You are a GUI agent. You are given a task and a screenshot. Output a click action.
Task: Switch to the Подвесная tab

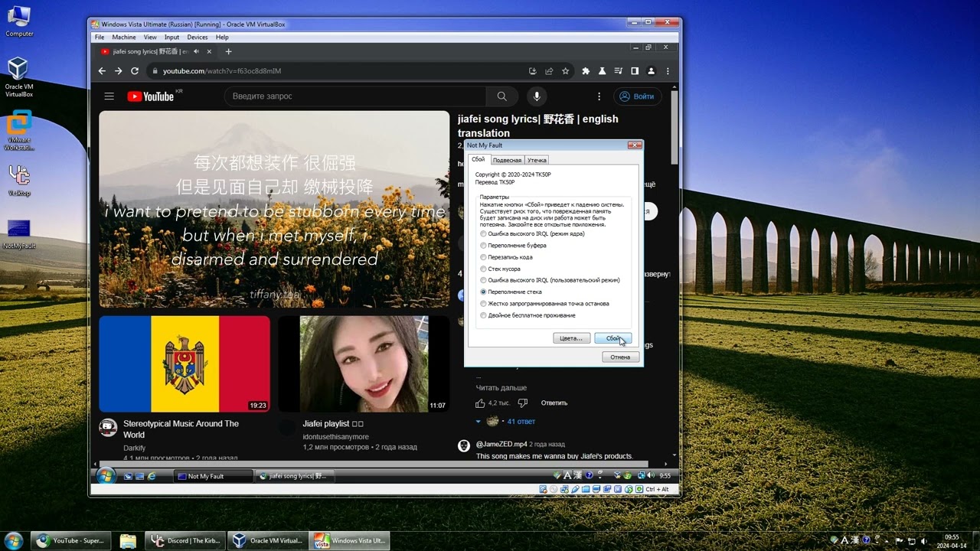(507, 160)
